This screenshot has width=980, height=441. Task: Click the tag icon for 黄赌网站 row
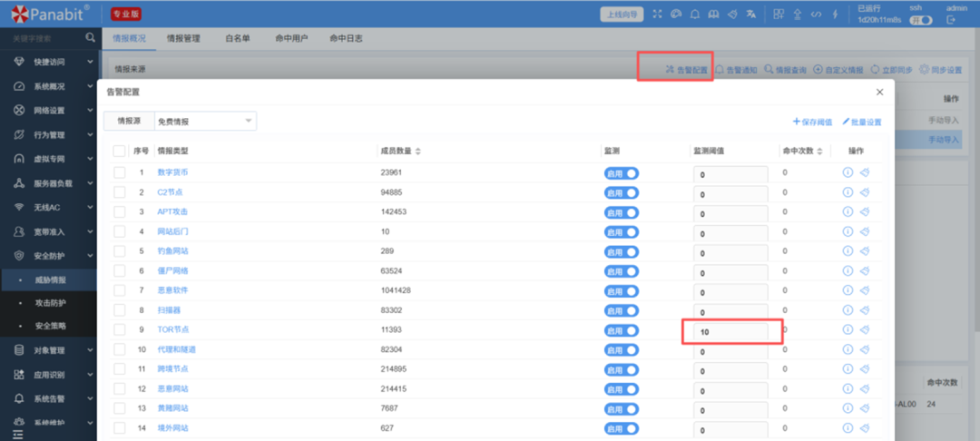pyautogui.click(x=865, y=408)
